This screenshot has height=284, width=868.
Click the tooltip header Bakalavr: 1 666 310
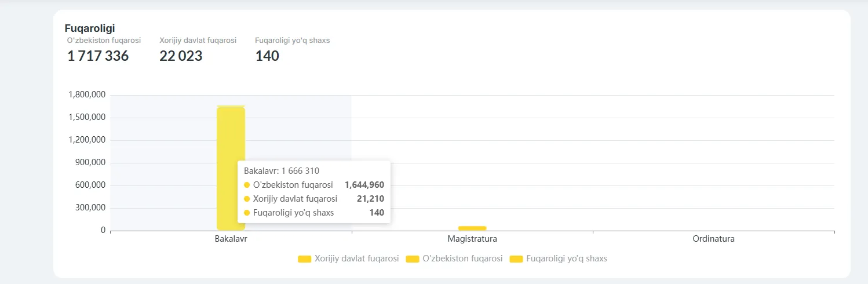(x=282, y=171)
